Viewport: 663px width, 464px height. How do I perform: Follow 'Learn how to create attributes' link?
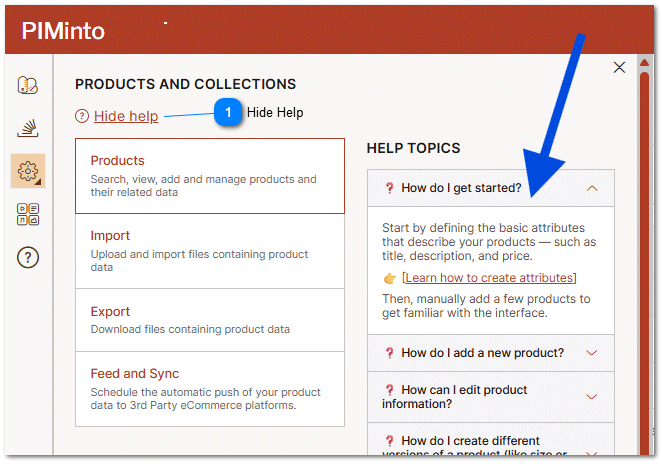click(x=489, y=278)
